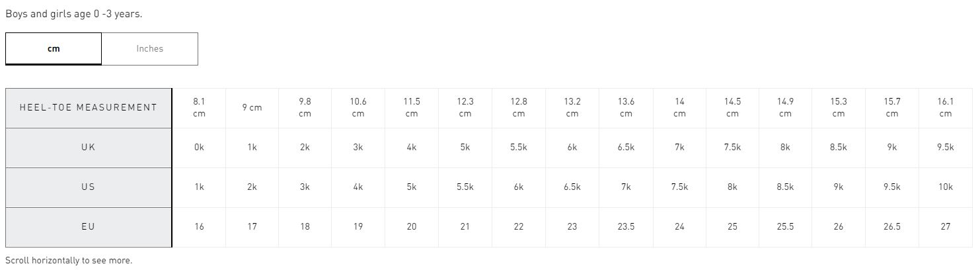Image resolution: width=980 pixels, height=270 pixels.
Task: Click the US size 10k cell
Action: (946, 187)
